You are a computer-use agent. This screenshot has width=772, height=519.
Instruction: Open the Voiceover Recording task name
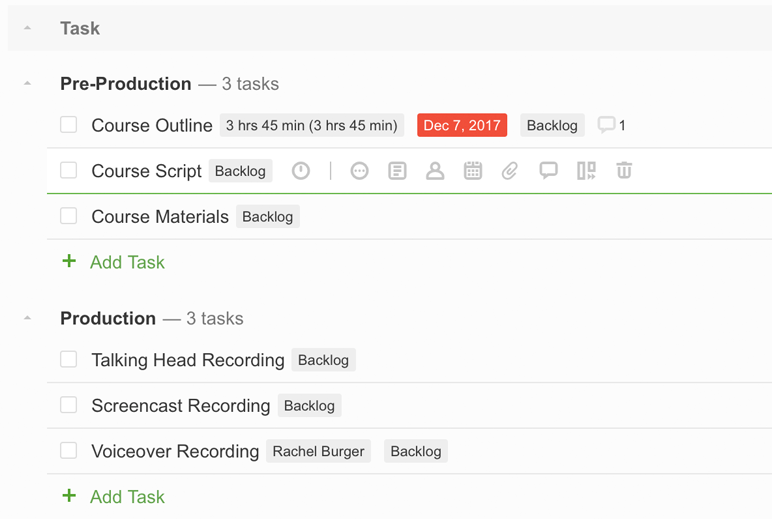pyautogui.click(x=175, y=451)
